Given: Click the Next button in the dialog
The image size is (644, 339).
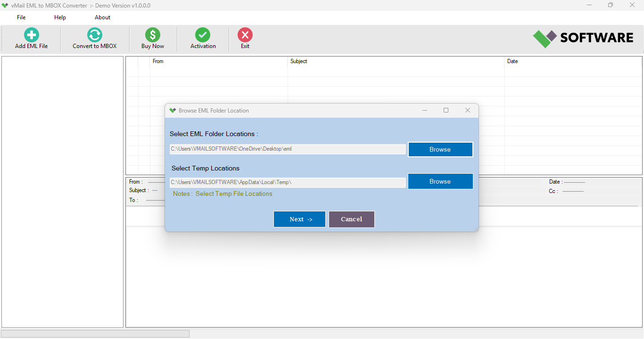Looking at the screenshot, I should click(x=299, y=219).
